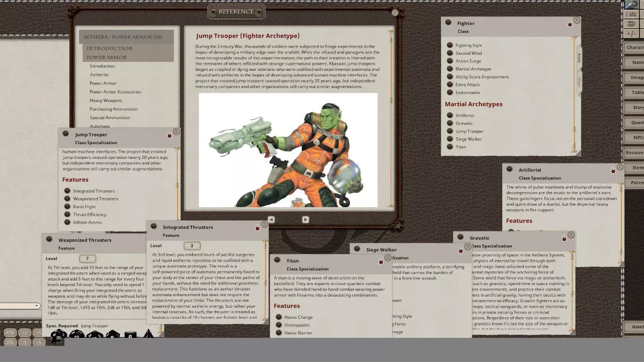This screenshot has width=644, height=362.
Task: Click the Level field showing 7
Action: click(x=87, y=258)
